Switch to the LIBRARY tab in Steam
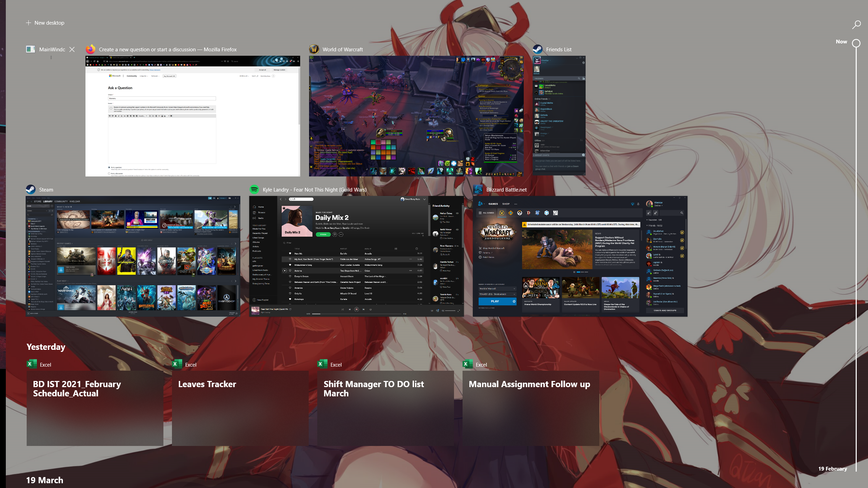 point(48,201)
